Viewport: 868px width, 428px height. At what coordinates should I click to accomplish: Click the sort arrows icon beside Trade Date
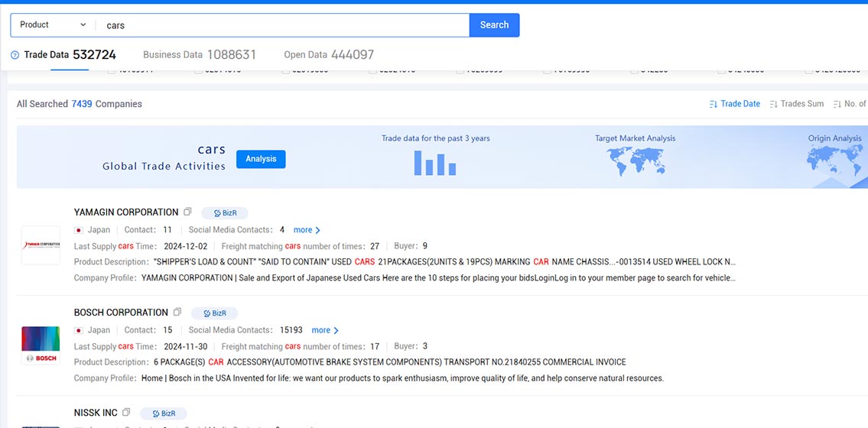point(714,104)
